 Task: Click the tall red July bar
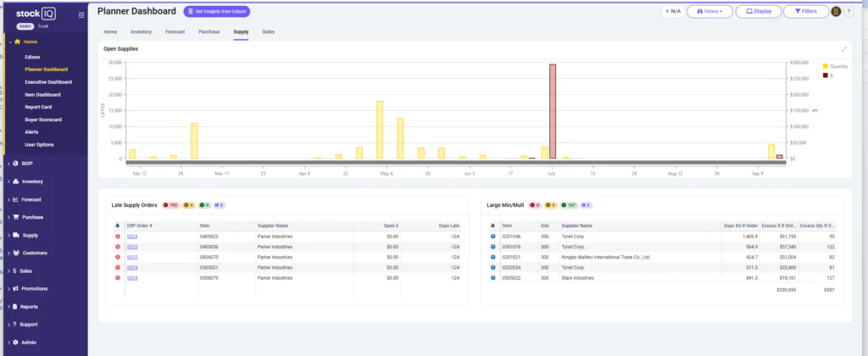[552, 111]
